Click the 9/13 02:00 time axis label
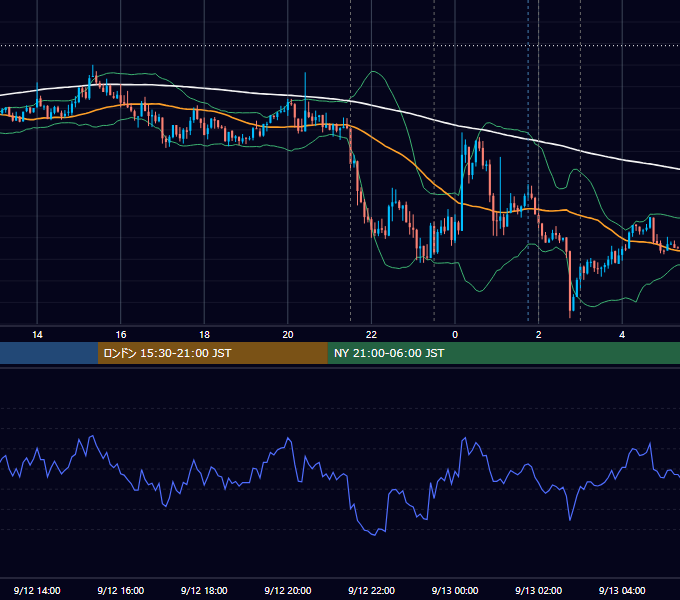Screen dimensions: 680x600 [539, 590]
